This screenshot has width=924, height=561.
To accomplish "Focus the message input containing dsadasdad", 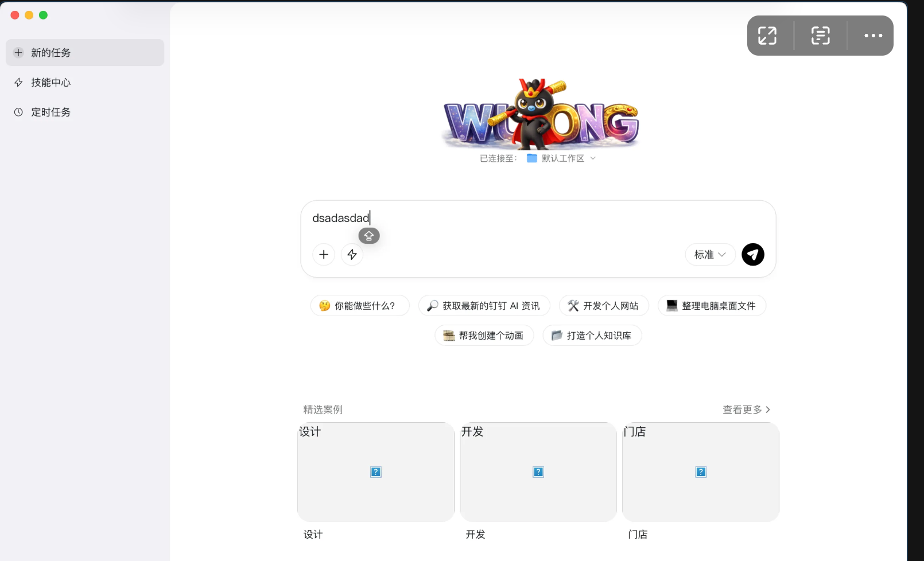I will click(538, 218).
